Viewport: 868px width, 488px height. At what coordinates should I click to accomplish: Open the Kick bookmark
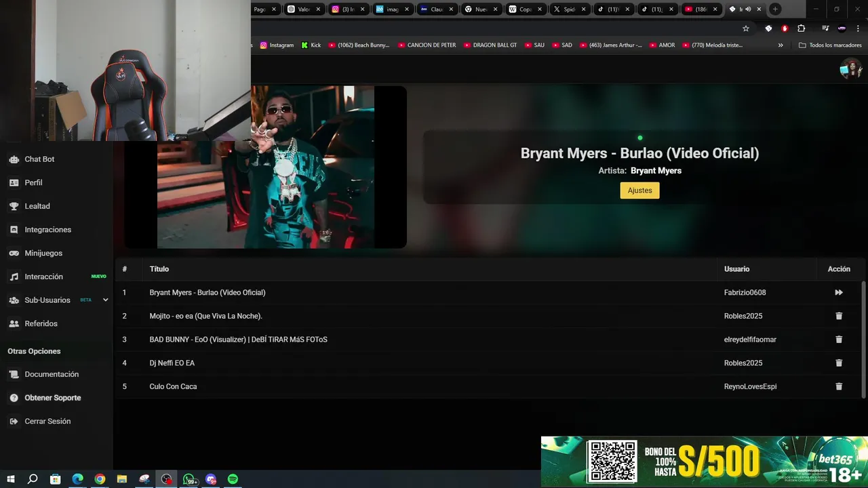(311, 45)
